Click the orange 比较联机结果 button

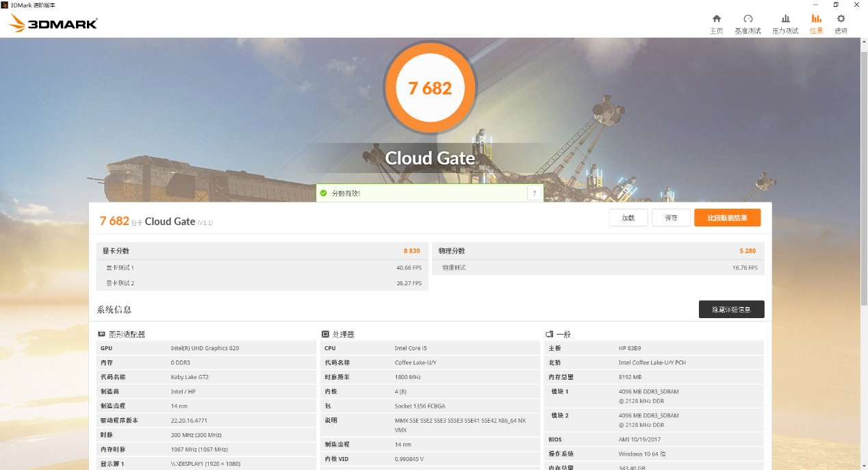[x=727, y=218]
